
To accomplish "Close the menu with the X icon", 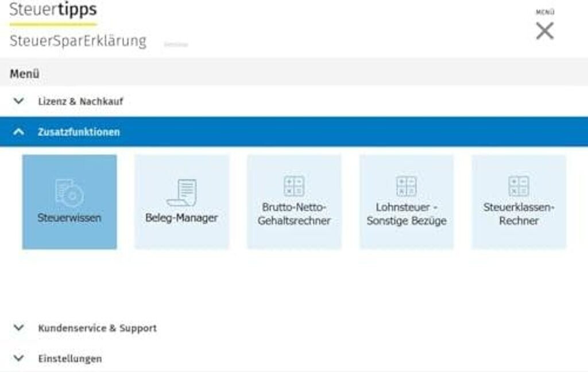I will [544, 31].
